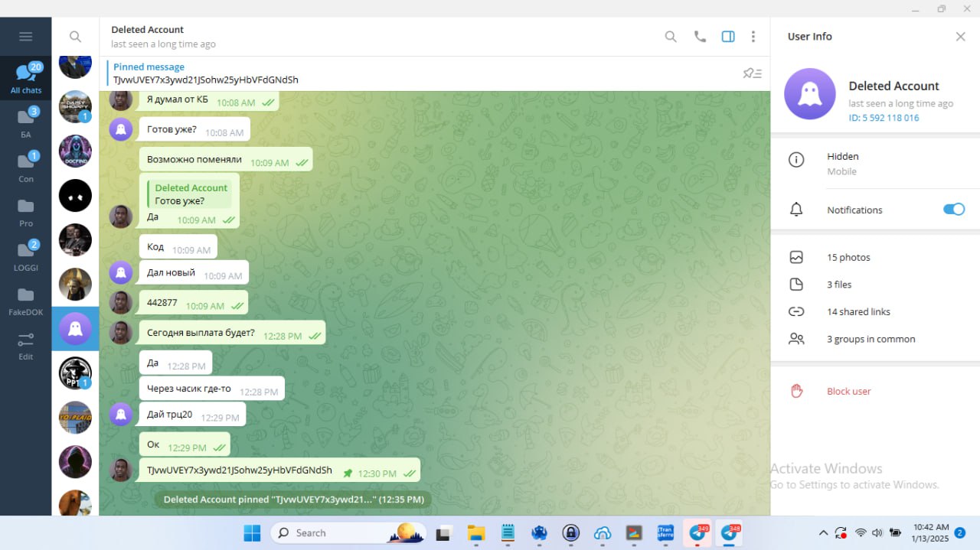Click the last wallet address message bubble
The width and height of the screenshot is (980, 550).
279,470
